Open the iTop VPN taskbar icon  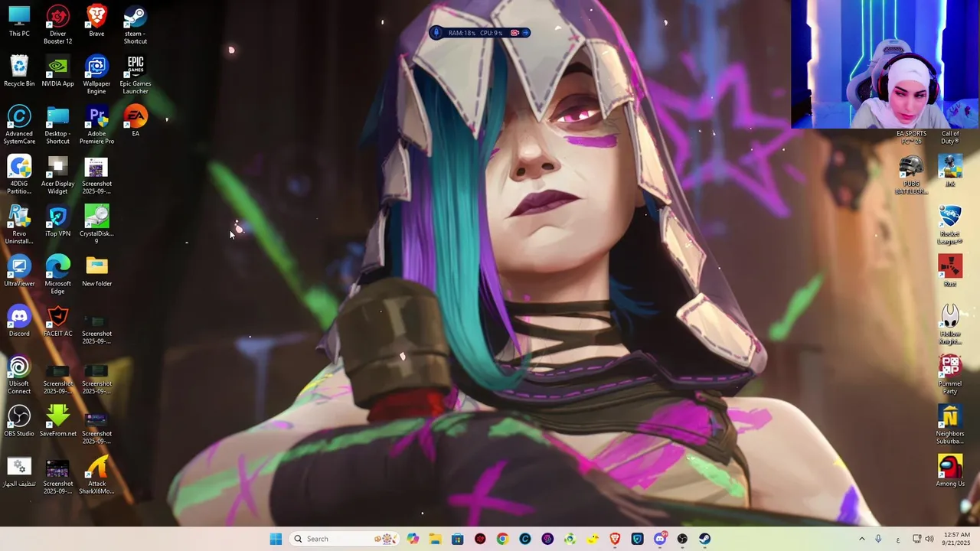(637, 539)
